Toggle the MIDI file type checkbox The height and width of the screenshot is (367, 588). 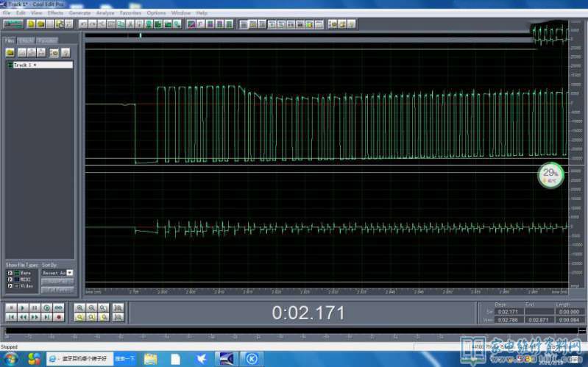coord(10,279)
